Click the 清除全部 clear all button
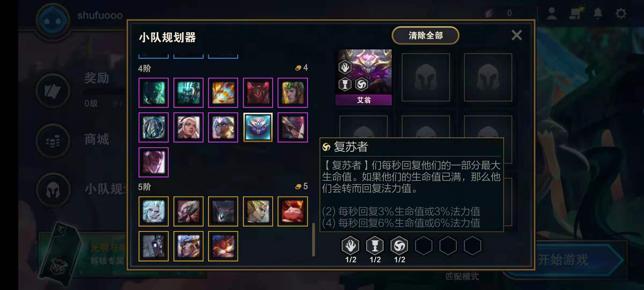 425,35
